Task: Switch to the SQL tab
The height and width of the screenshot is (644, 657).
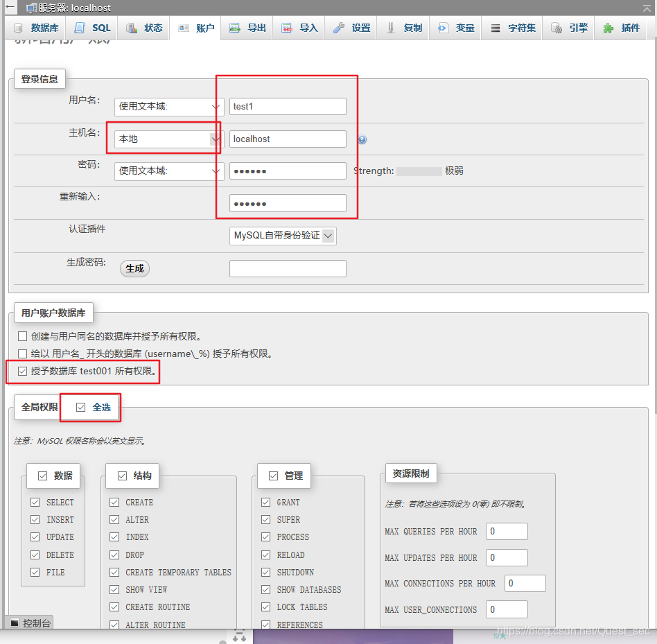Action: pos(93,28)
